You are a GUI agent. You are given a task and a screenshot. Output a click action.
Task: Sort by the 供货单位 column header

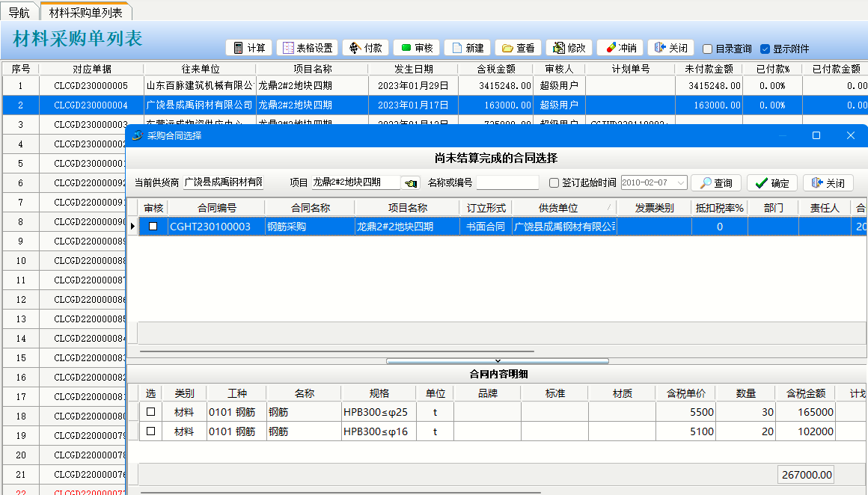coord(557,208)
